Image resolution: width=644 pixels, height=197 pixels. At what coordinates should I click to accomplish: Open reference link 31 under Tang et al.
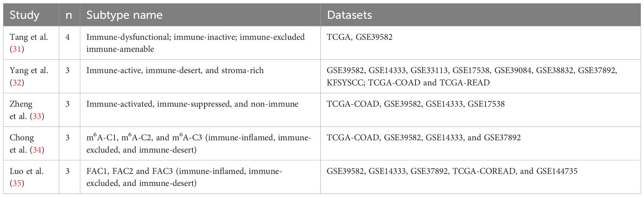coord(19,50)
